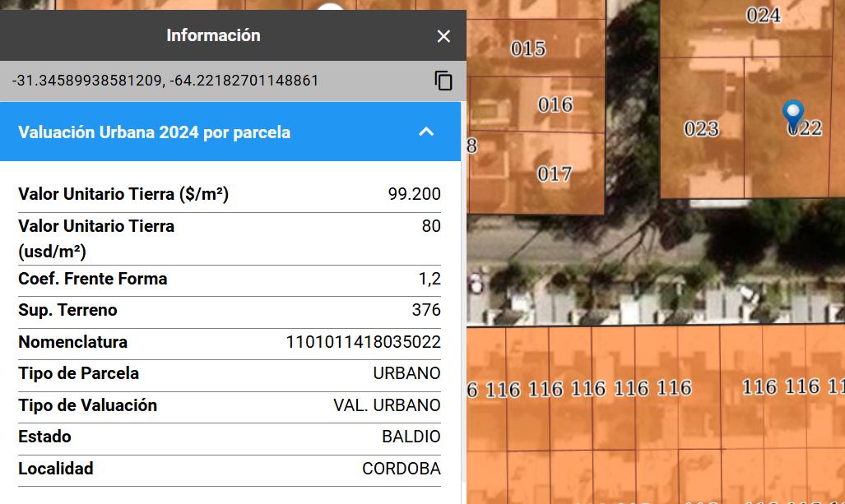This screenshot has width=845, height=504.
Task: Click parcel 024 on the map
Action: click(763, 15)
